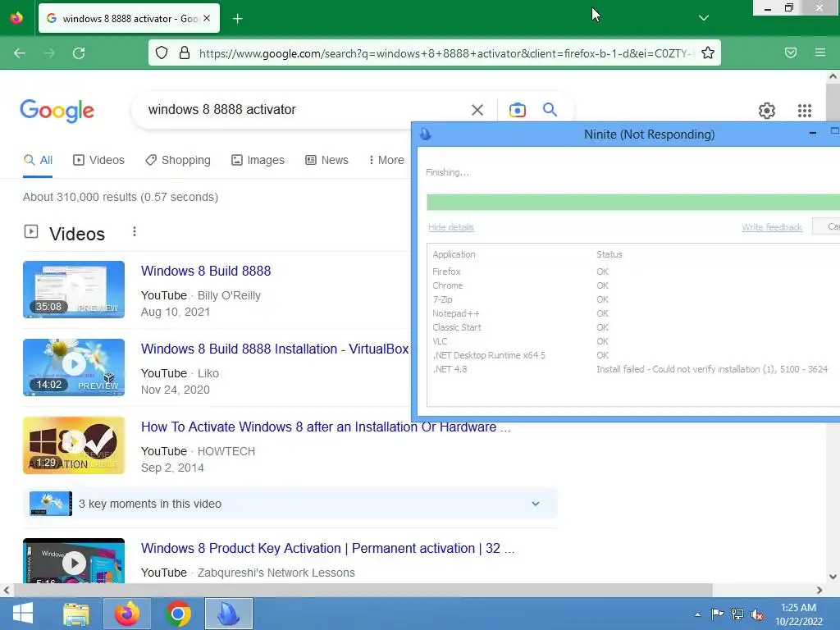The width and height of the screenshot is (840, 630).
Task: Open the More search options menu
Action: [x=386, y=160]
